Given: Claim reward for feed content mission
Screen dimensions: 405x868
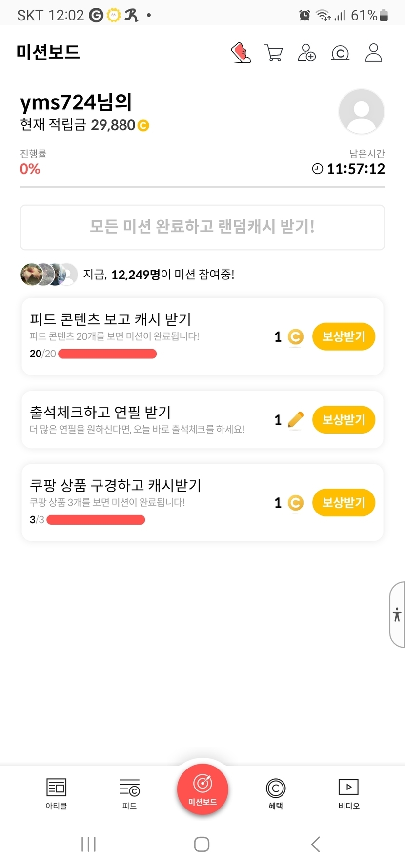Looking at the screenshot, I should pos(344,336).
